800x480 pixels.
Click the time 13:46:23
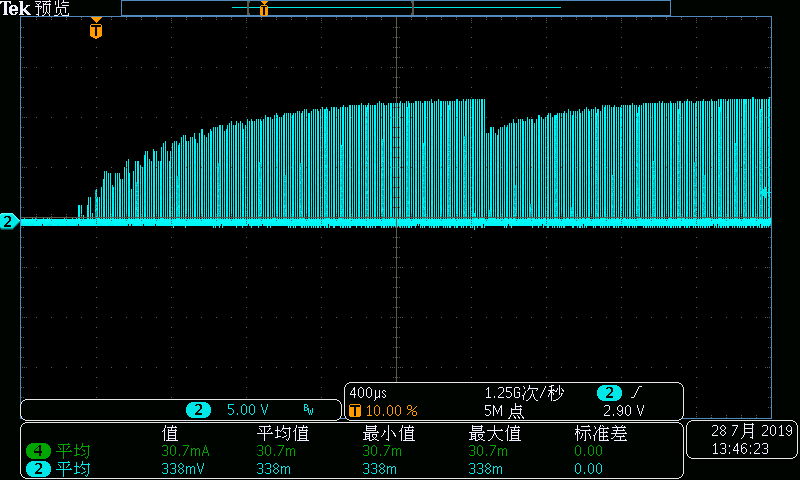pos(740,449)
